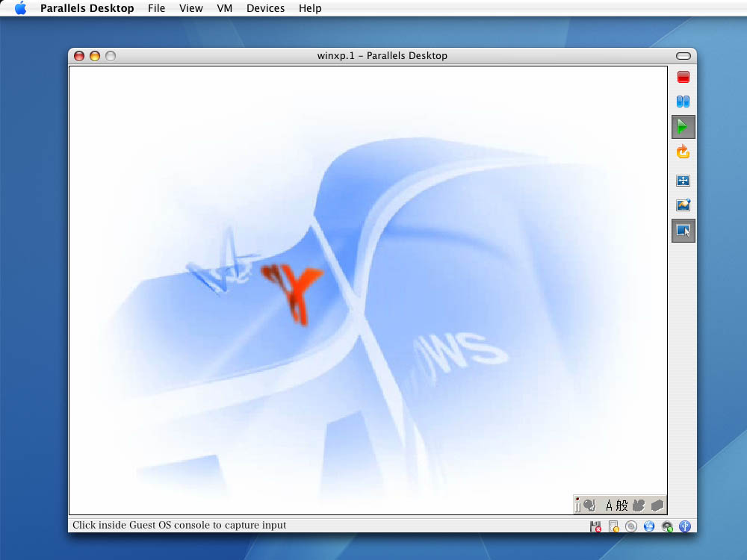The width and height of the screenshot is (747, 560).
Task: Open the View menu
Action: (191, 8)
